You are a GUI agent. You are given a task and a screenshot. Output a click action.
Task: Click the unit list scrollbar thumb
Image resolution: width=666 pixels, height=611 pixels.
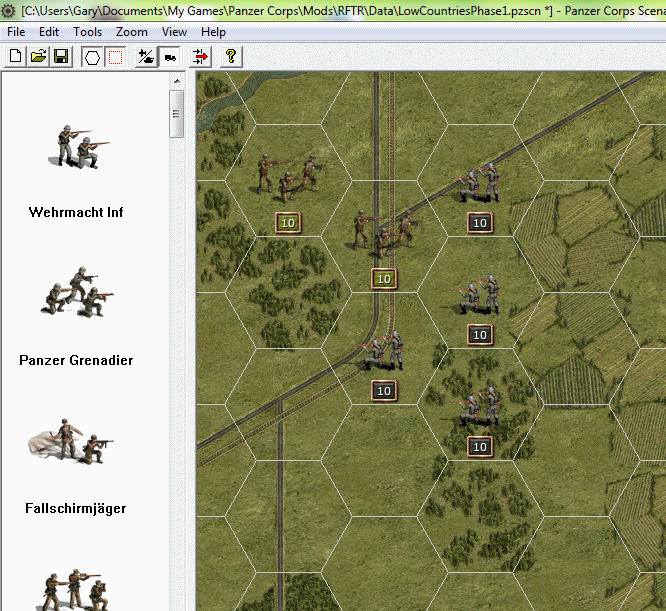[177, 113]
